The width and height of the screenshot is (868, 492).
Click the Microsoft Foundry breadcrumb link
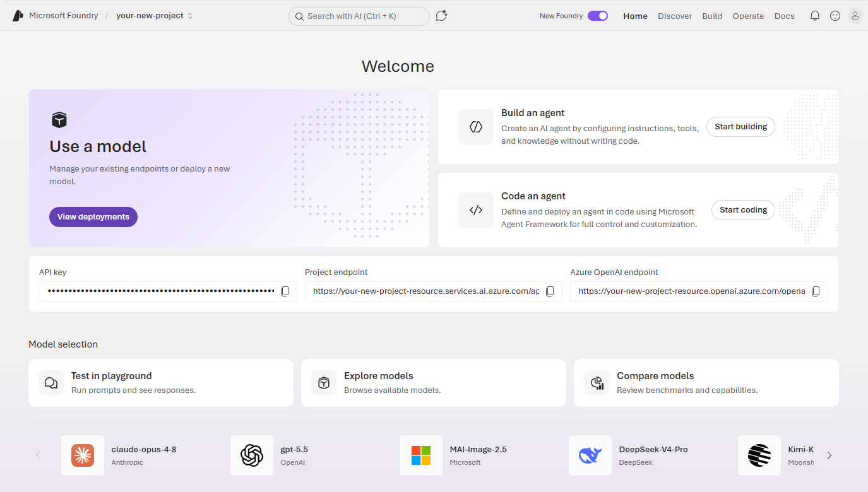tap(64, 16)
